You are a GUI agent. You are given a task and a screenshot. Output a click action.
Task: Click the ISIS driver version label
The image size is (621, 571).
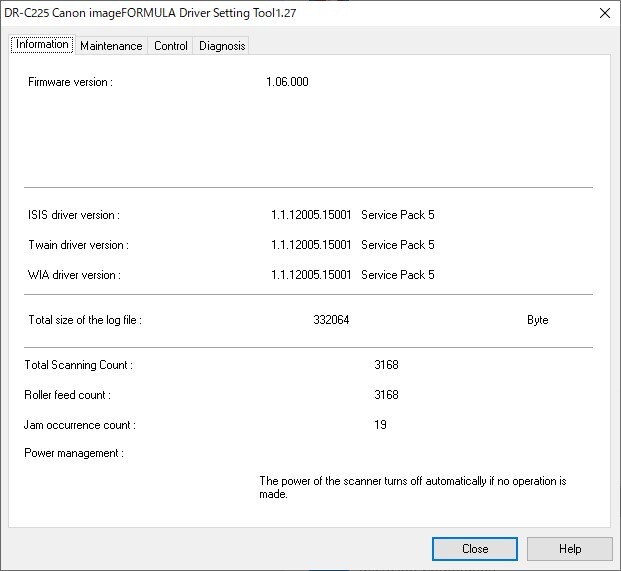pos(74,215)
